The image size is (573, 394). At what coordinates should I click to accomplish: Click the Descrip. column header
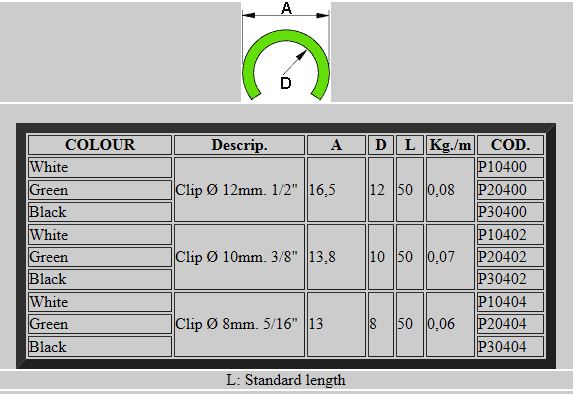pyautogui.click(x=239, y=145)
